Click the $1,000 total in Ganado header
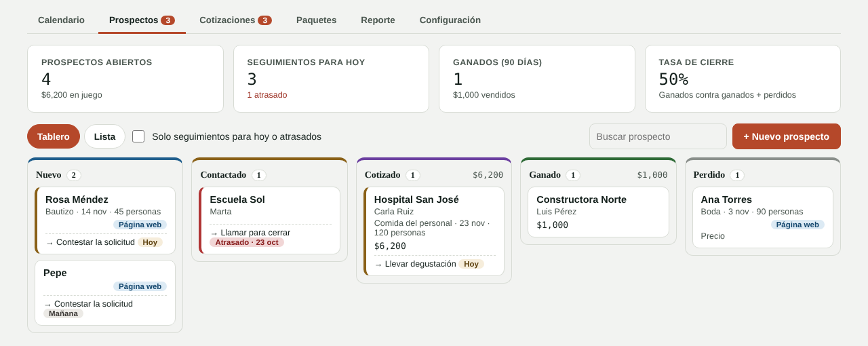The image size is (868, 346). (652, 175)
